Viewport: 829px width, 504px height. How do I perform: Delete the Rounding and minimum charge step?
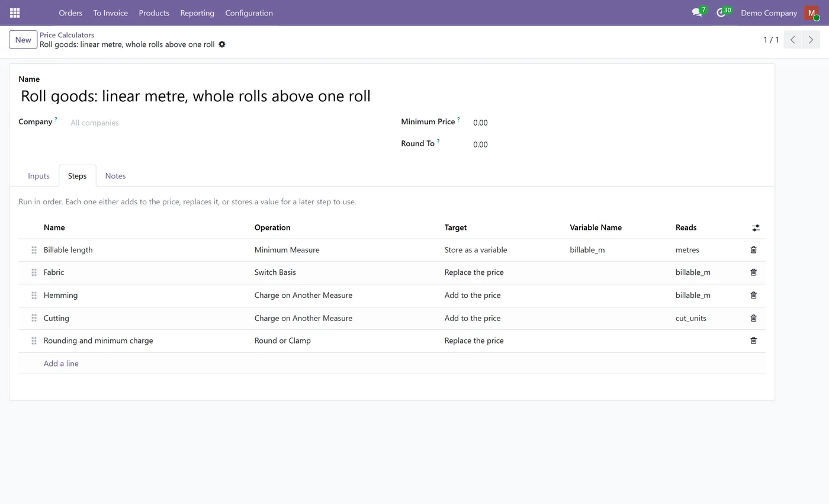click(753, 341)
